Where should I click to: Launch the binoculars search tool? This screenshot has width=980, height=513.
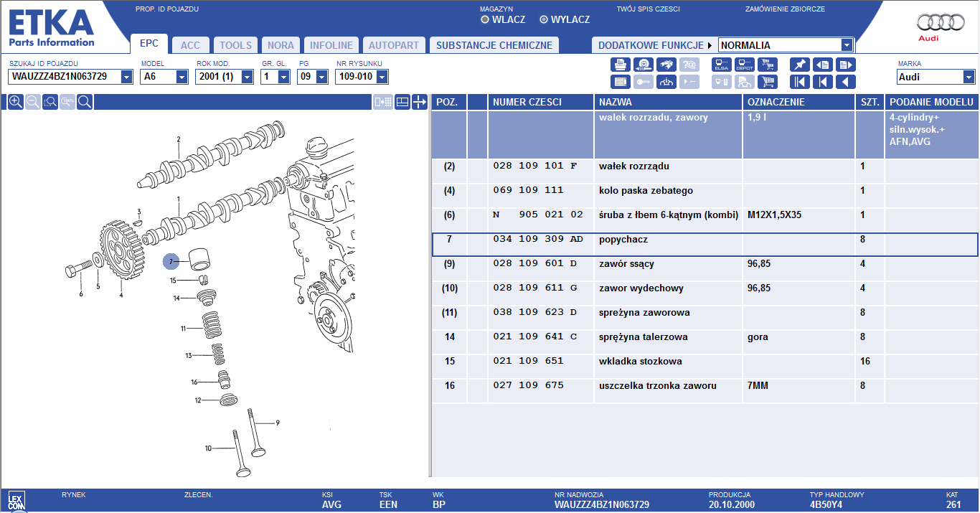(x=666, y=65)
